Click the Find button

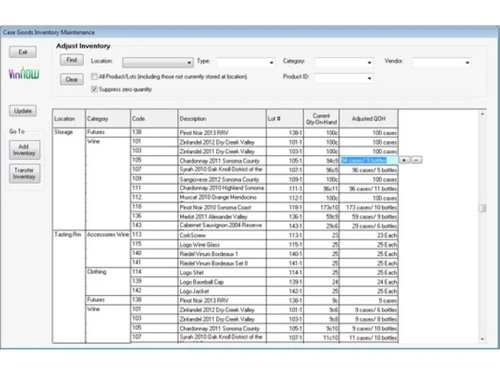click(72, 60)
